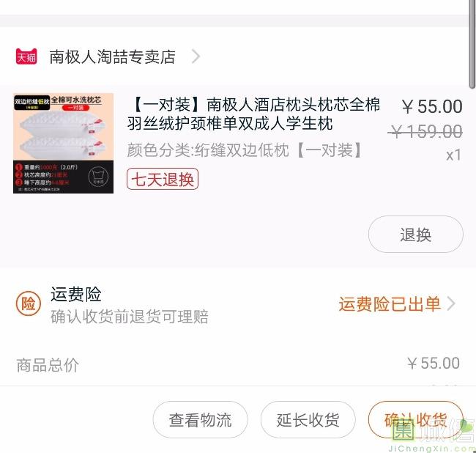The height and width of the screenshot is (453, 476).
Task: Tap the ¥55.00 item price
Action: pos(432,106)
